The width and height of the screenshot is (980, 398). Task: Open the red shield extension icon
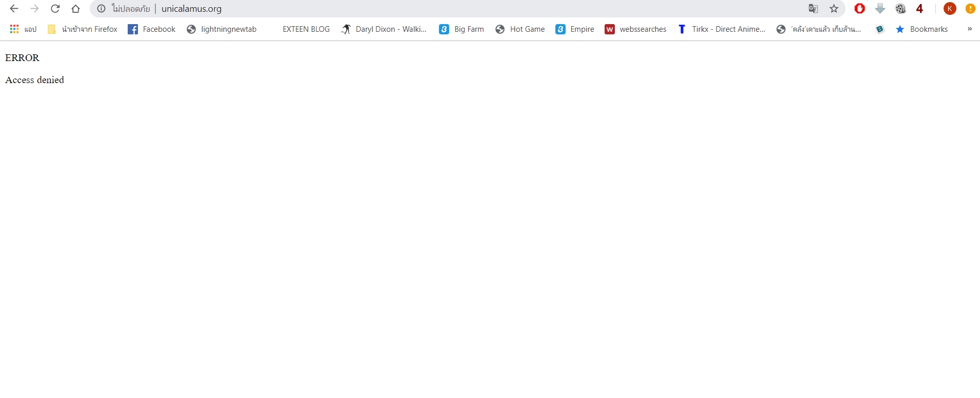(859, 9)
